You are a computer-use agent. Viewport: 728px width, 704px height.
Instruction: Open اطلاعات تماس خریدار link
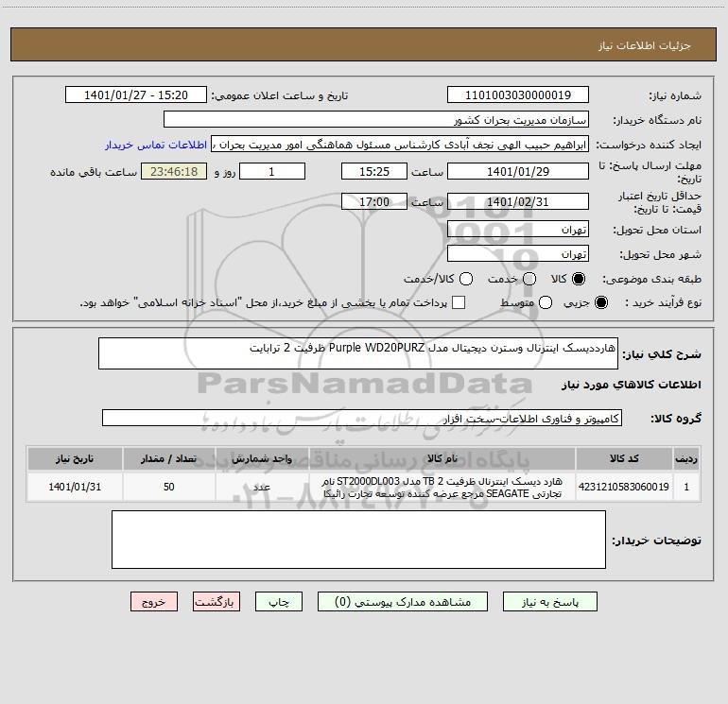156,145
